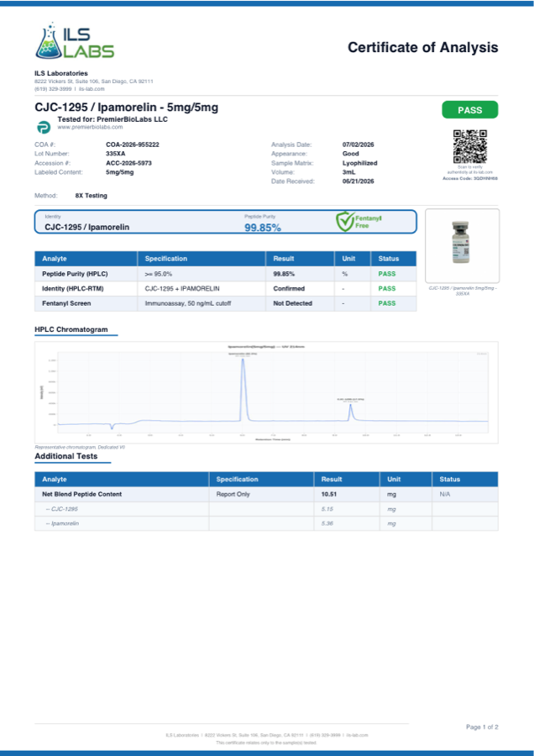Click the Identity (HPLC-RTM) row label
Viewport: 534px width, 756px height.
point(73,289)
